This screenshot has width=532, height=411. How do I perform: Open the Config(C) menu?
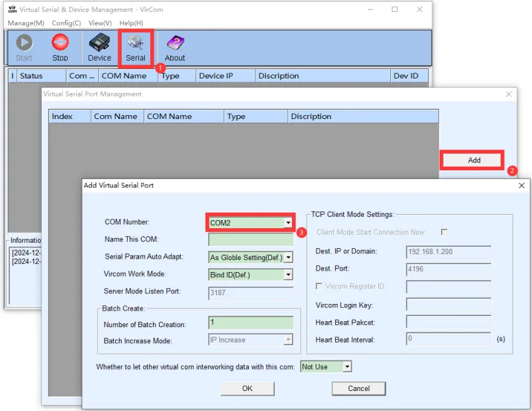pos(66,23)
